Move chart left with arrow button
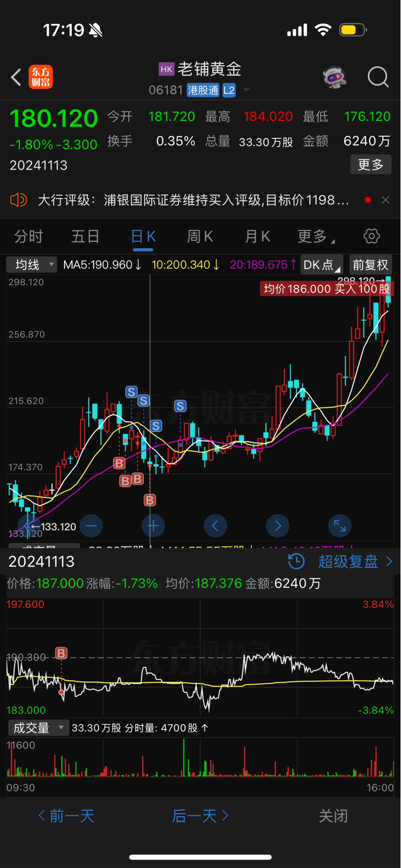 [x=215, y=526]
